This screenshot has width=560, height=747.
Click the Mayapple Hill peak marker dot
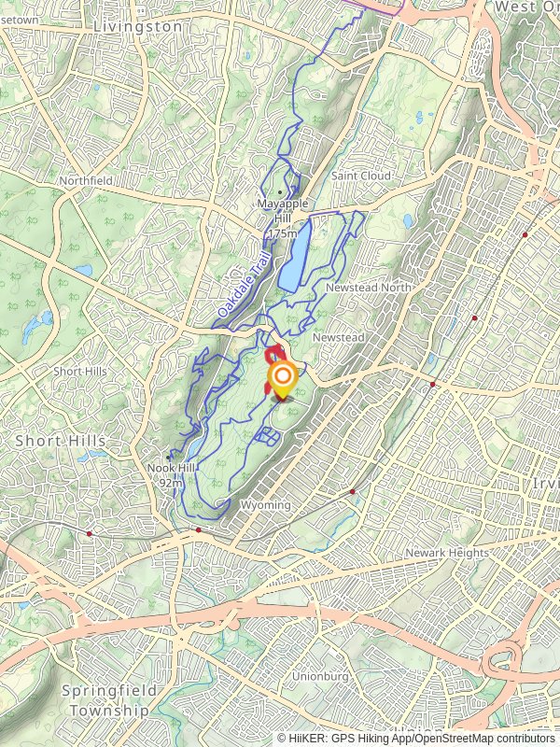(x=280, y=192)
